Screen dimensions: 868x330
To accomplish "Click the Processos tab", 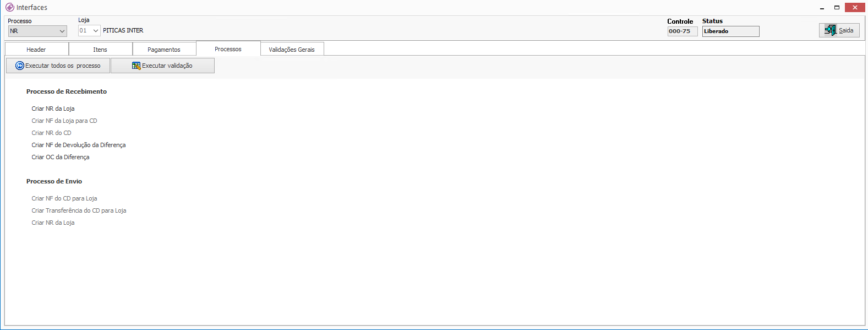I will [x=228, y=49].
